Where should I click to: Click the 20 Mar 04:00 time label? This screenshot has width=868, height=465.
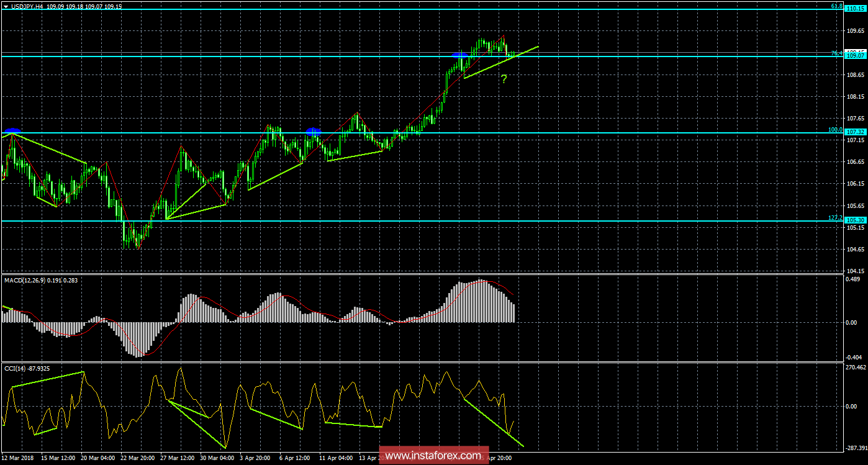click(x=98, y=458)
